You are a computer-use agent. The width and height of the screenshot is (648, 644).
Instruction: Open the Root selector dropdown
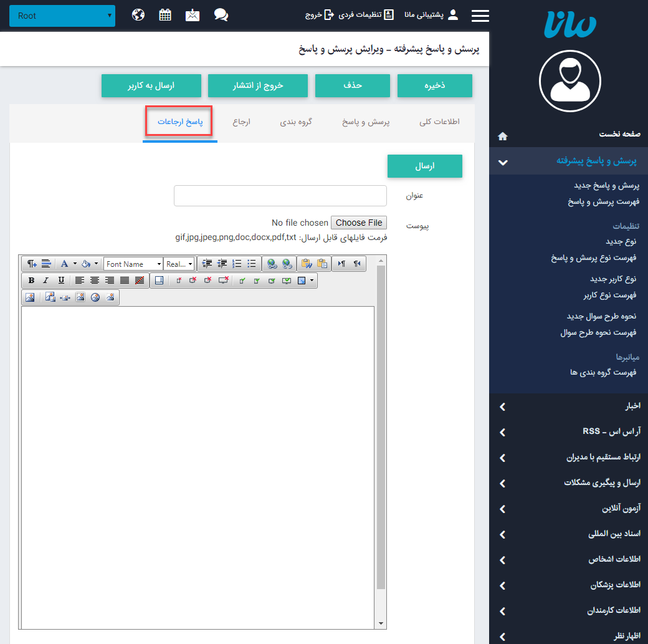(62, 16)
